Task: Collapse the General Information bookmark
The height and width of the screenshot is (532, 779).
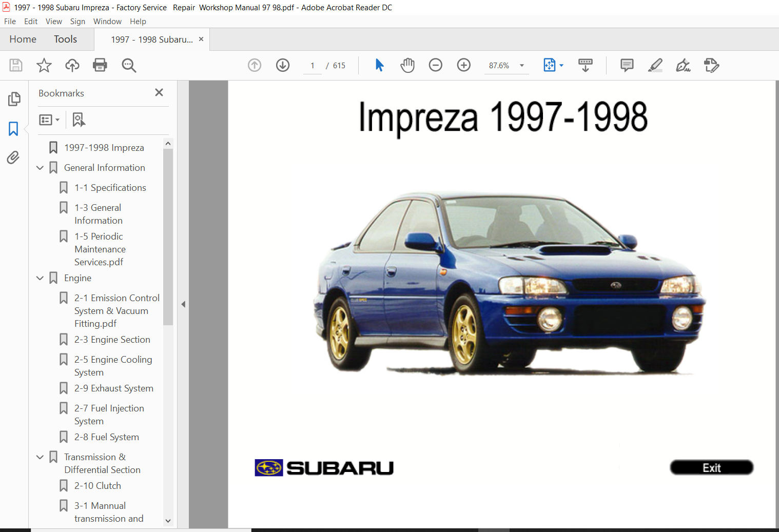Action: [40, 168]
